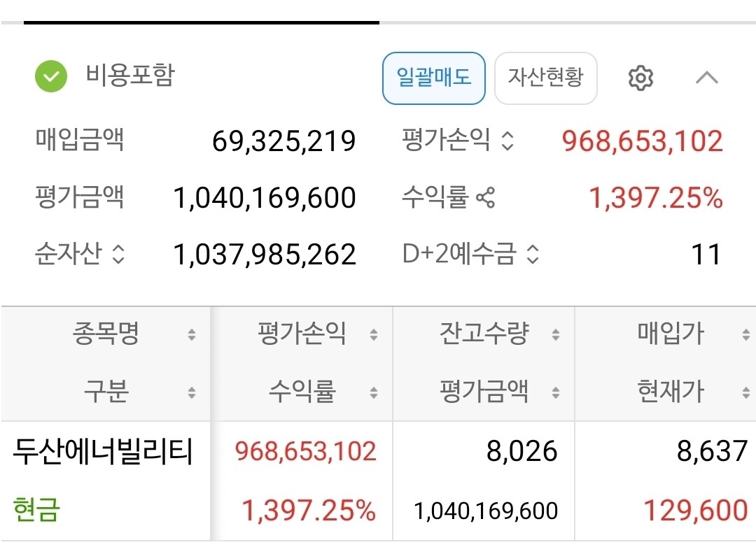This screenshot has height=547, width=756.
Task: Tap the 일괄매도 button
Action: pos(434,78)
